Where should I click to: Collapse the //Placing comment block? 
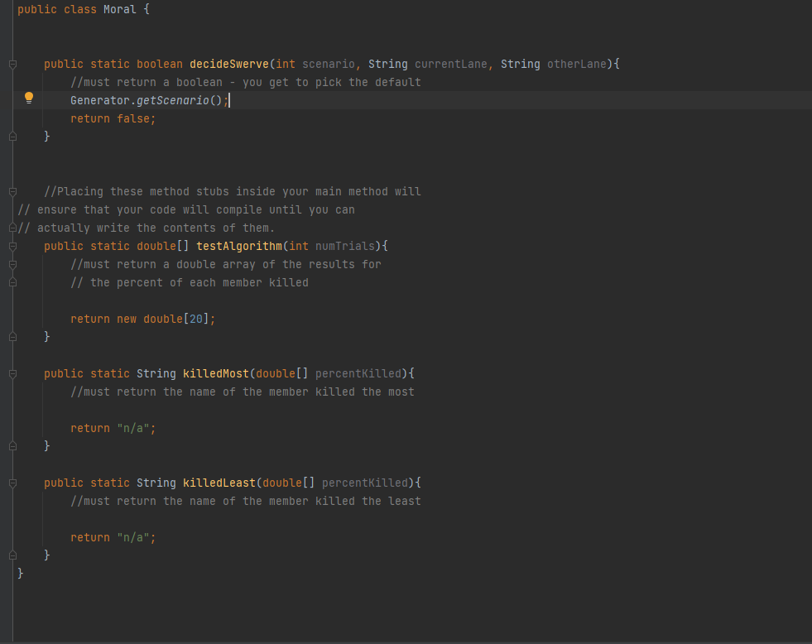pos(12,191)
